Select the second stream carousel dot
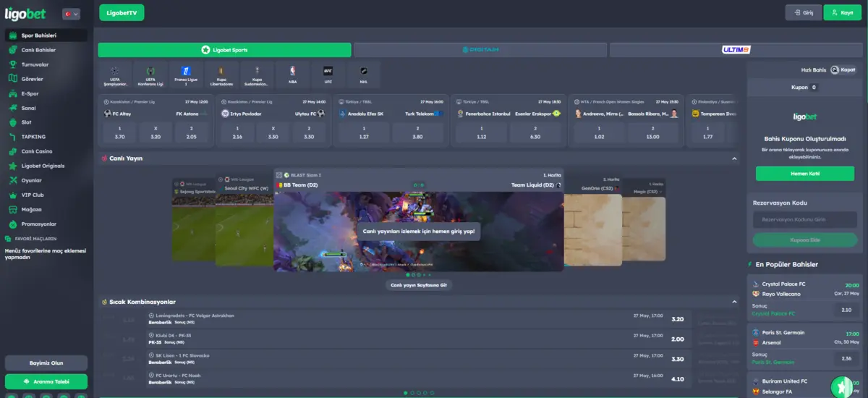 pos(413,275)
